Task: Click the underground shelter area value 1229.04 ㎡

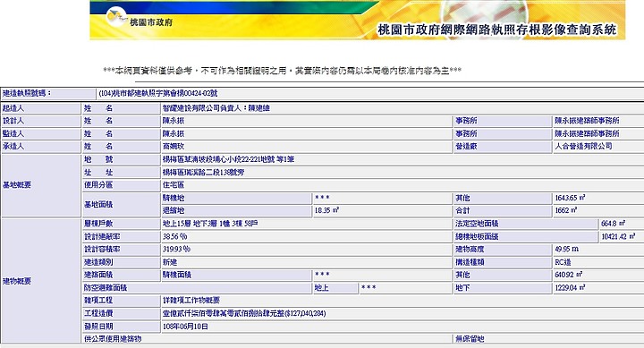Action: click(570, 288)
